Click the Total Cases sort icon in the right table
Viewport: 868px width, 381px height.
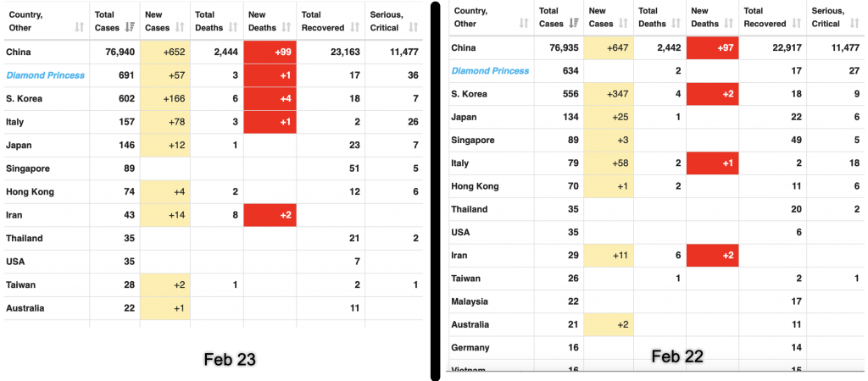pyautogui.click(x=574, y=24)
